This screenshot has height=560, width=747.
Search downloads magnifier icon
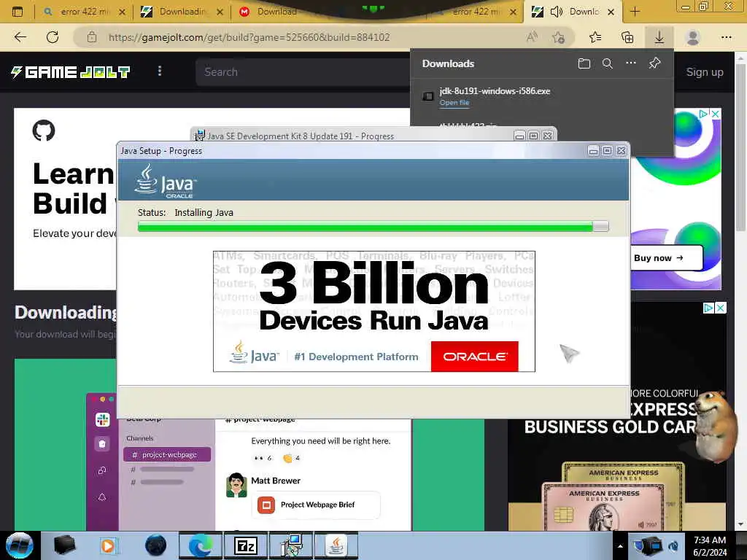[608, 63]
